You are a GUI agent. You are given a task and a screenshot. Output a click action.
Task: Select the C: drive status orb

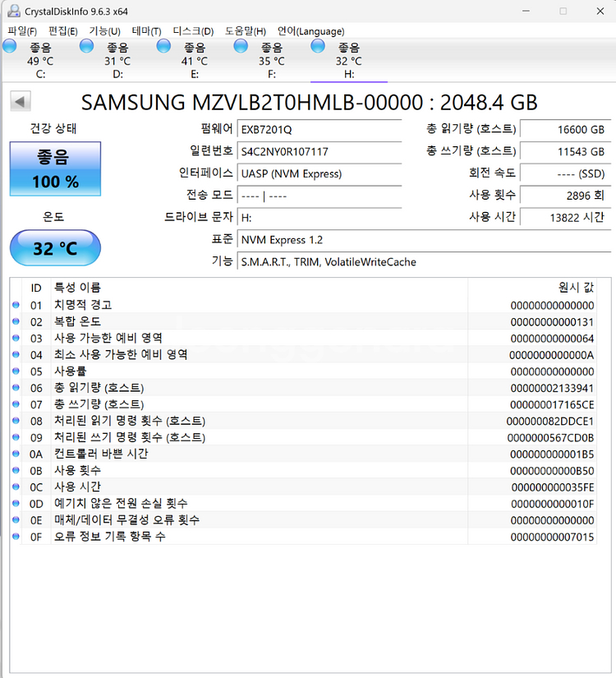click(10, 46)
